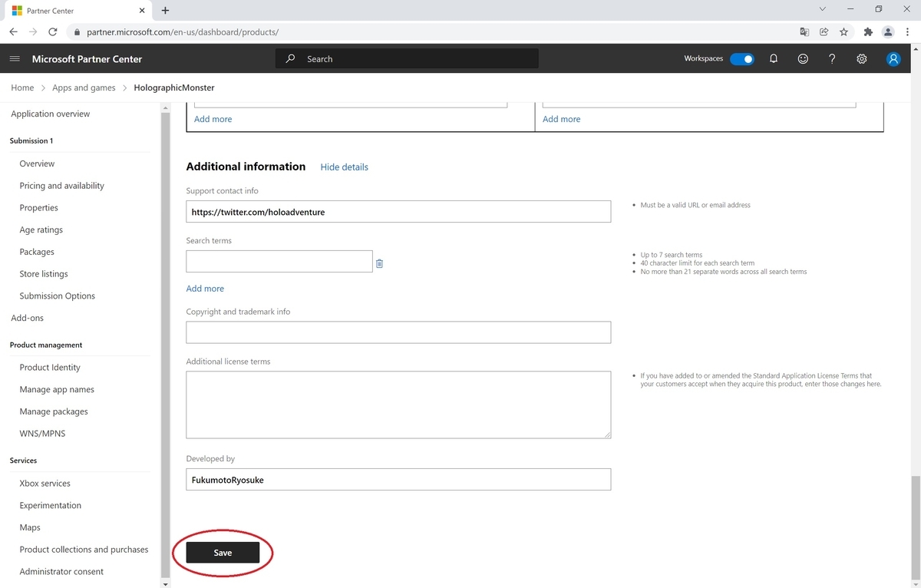Viewport: 921px width, 588px height.
Task: Click Hide details link
Action: pos(344,167)
